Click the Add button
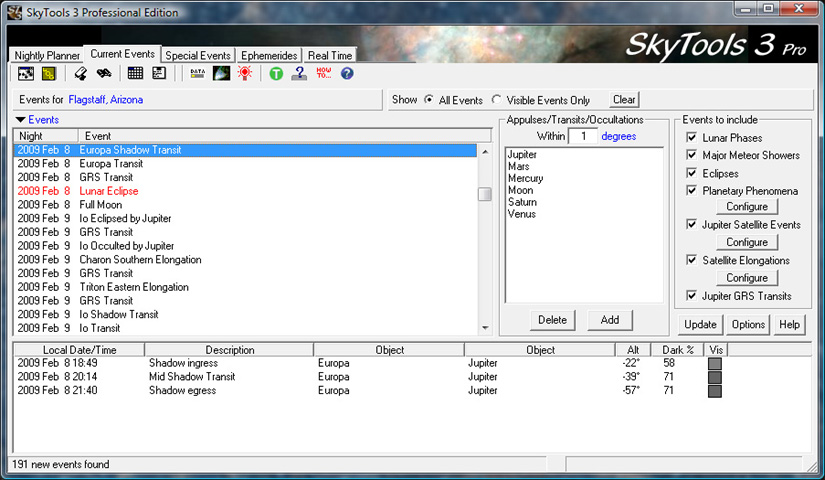The width and height of the screenshot is (825, 480). point(610,319)
